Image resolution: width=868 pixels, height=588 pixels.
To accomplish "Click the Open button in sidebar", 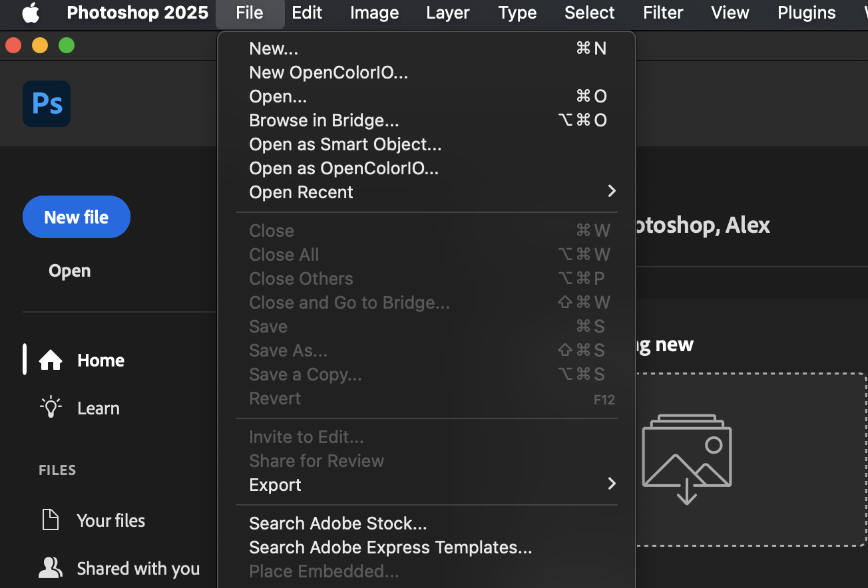I will 70,271.
